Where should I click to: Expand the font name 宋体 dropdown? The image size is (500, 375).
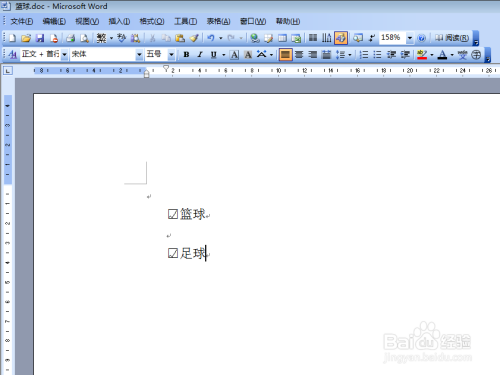(139, 54)
